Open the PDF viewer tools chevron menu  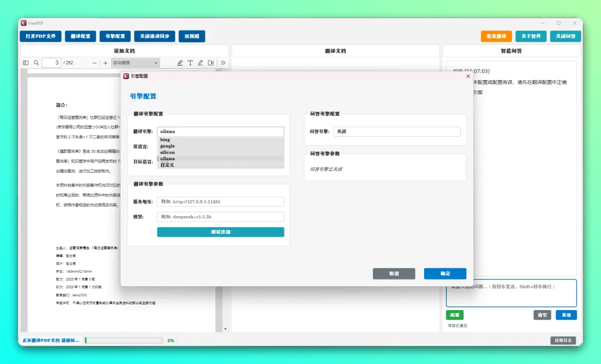223,63
